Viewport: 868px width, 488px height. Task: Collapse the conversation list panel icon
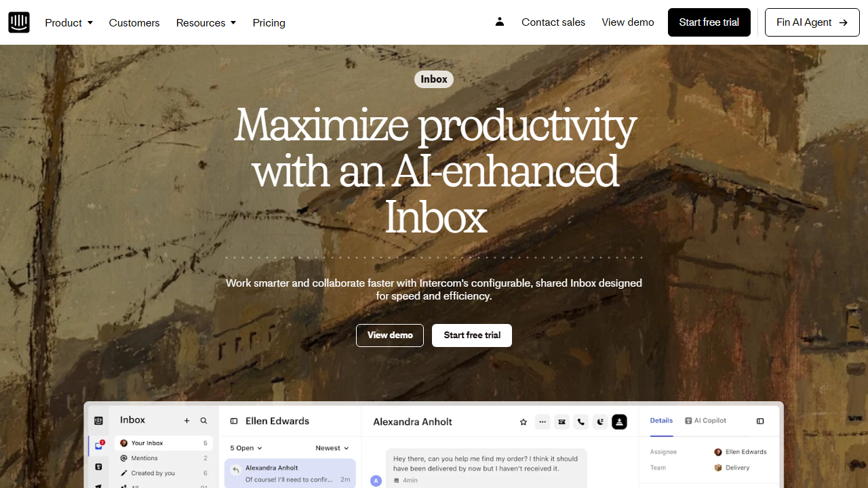[233, 421]
